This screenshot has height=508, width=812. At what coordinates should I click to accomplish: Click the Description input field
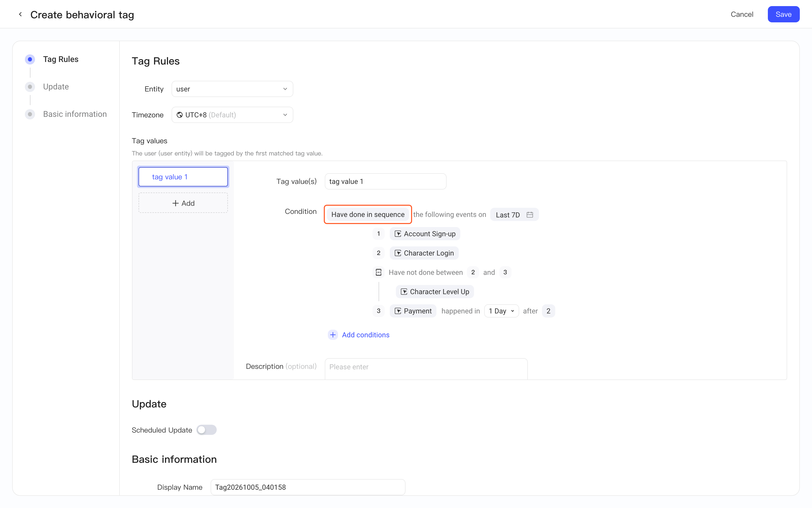(426, 369)
